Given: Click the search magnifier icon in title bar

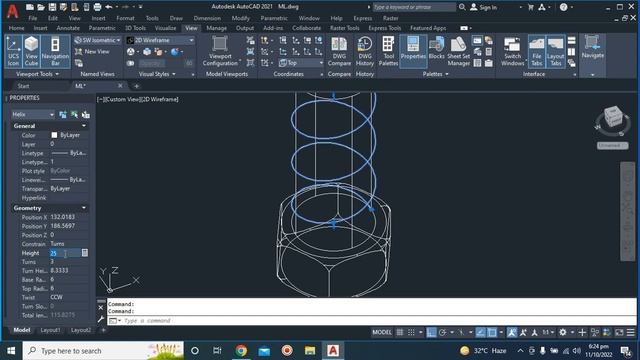Looking at the screenshot, I should point(462,7).
